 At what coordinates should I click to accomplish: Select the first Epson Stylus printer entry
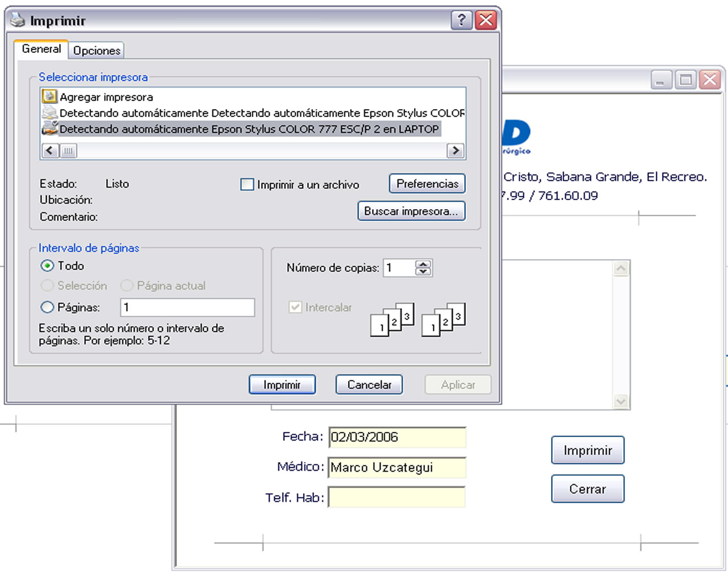pos(261,113)
